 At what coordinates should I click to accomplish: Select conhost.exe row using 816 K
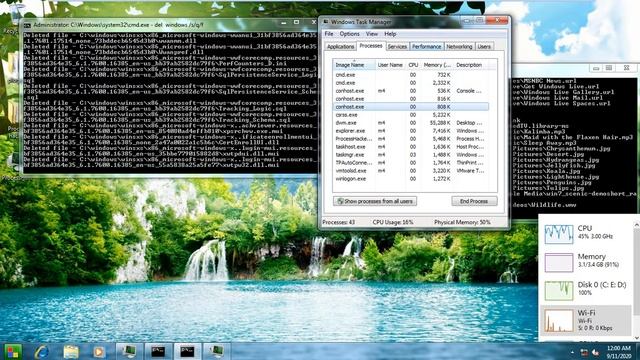[x=411, y=99]
